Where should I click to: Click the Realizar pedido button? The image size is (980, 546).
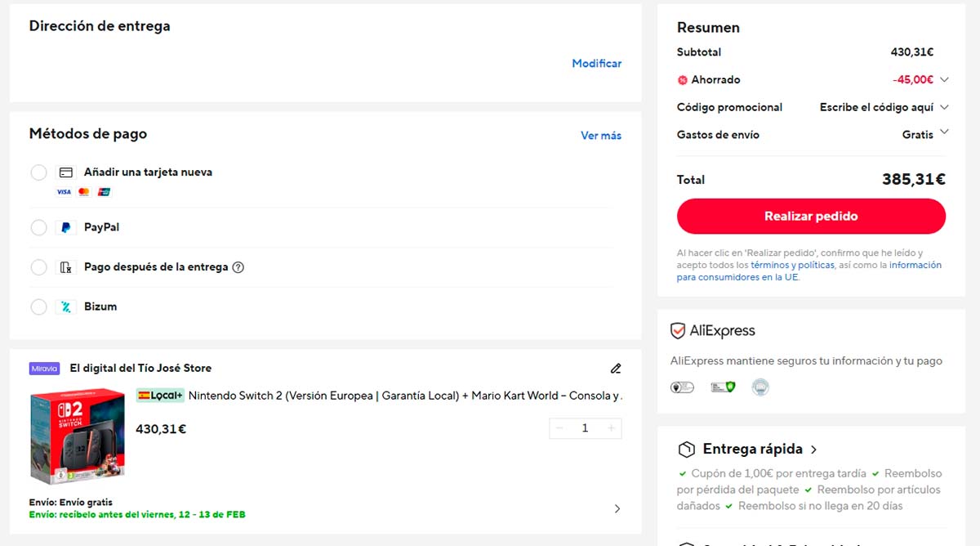tap(811, 216)
